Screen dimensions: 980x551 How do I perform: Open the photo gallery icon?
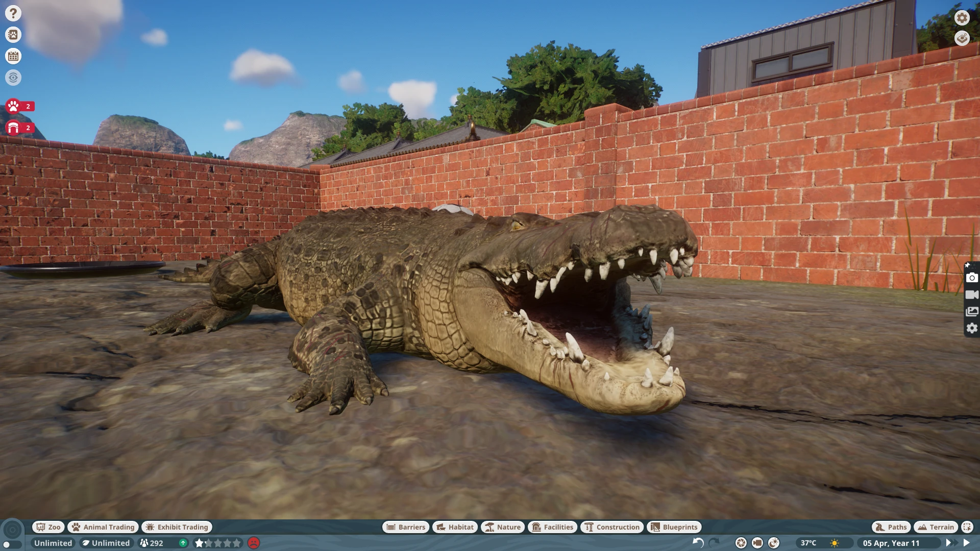pyautogui.click(x=972, y=311)
